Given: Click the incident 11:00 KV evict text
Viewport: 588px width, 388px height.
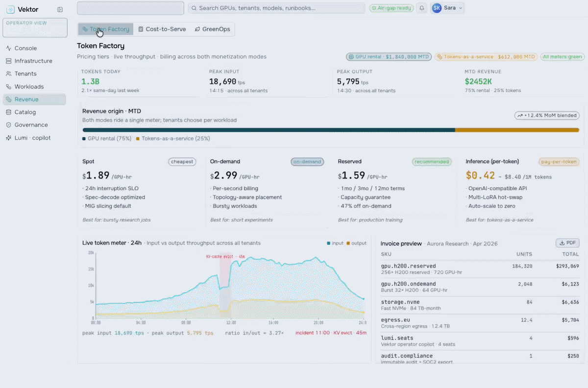Looking at the screenshot, I should [x=331, y=333].
